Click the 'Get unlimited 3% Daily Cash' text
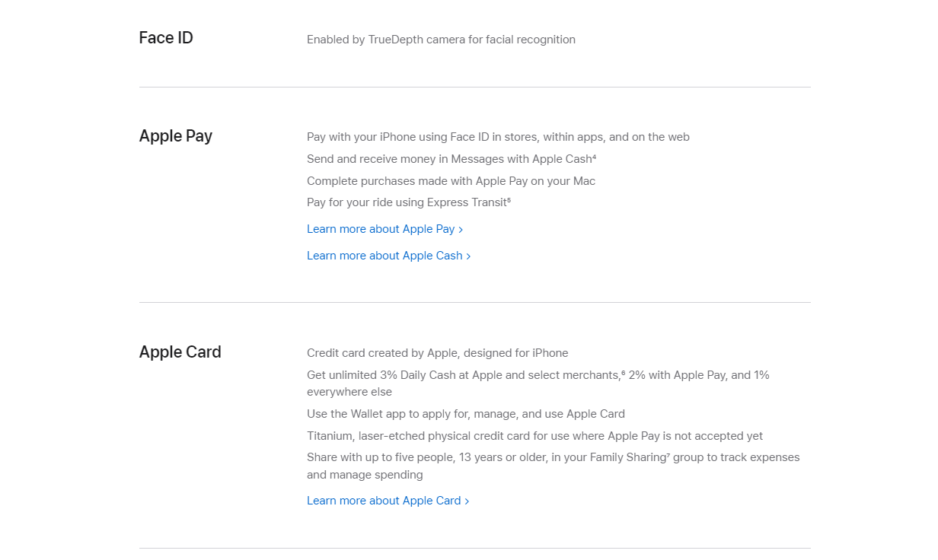This screenshot has height=560, width=938. [538, 383]
